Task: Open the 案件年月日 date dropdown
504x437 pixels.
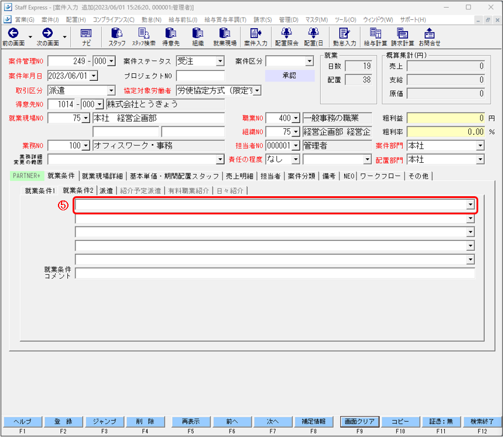Action: point(94,76)
